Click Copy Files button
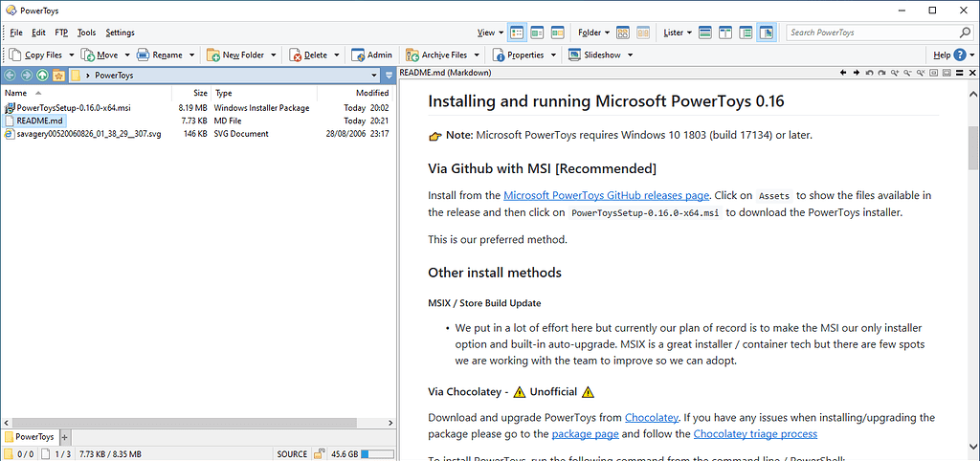Screen dimensions: 980x461 36,55
